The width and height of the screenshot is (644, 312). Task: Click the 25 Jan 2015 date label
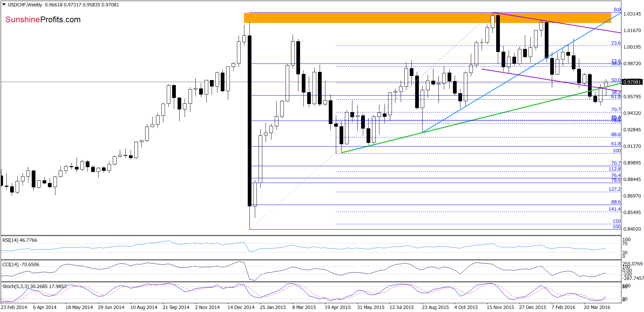[x=273, y=307]
